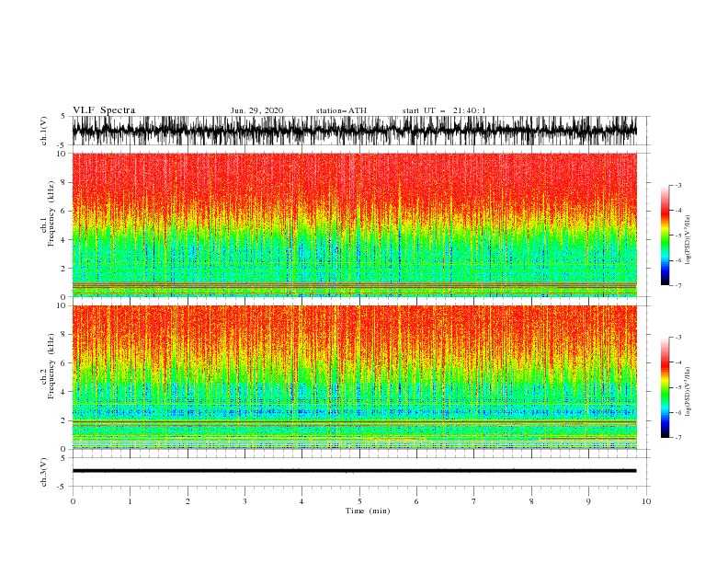This screenshot has height=563, width=728.
Task: Click the "-7" label on ch.2 color bar
Action: pyautogui.click(x=677, y=437)
